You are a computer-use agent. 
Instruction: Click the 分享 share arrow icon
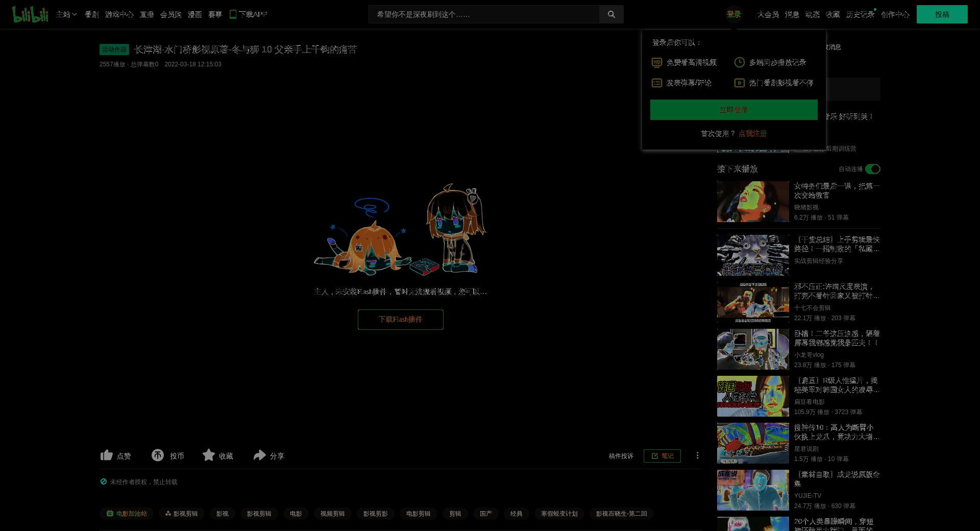tap(259, 455)
